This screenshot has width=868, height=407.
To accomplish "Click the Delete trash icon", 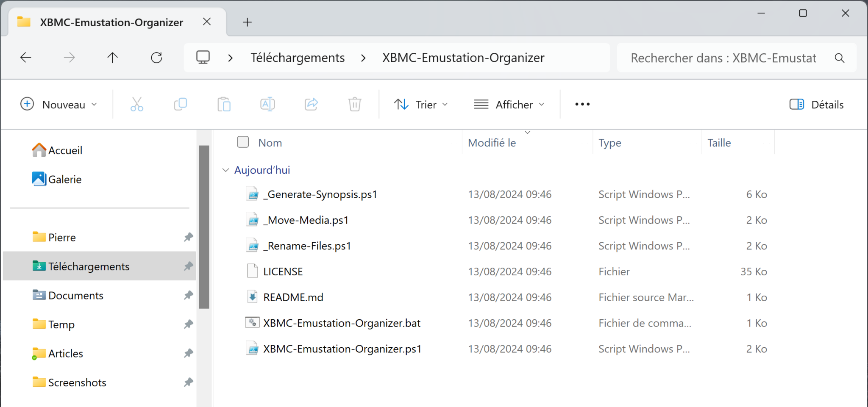I will tap(355, 104).
